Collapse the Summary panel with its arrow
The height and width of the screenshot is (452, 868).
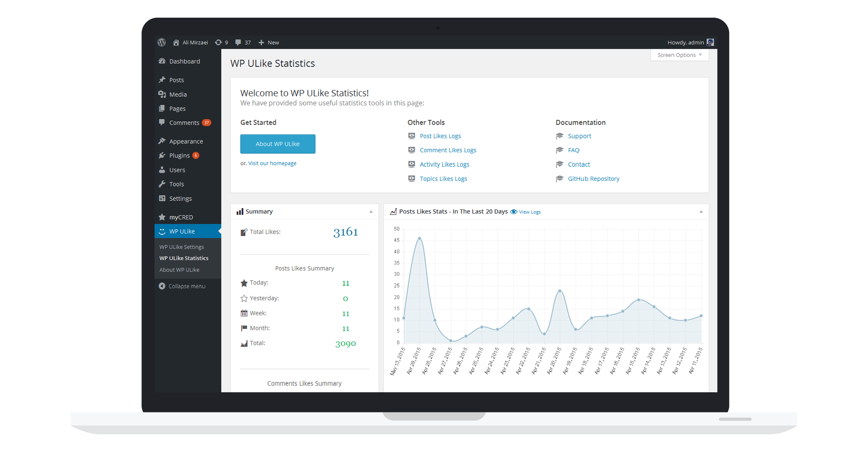coord(371,212)
